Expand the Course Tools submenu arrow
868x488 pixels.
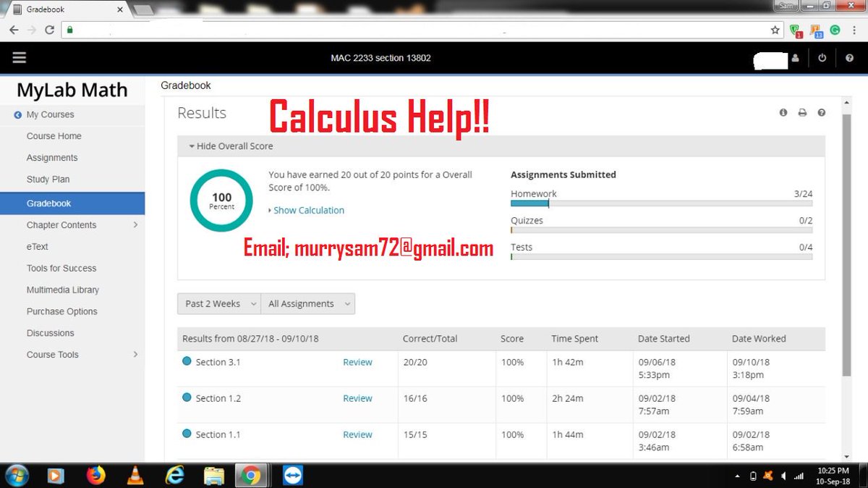point(135,355)
